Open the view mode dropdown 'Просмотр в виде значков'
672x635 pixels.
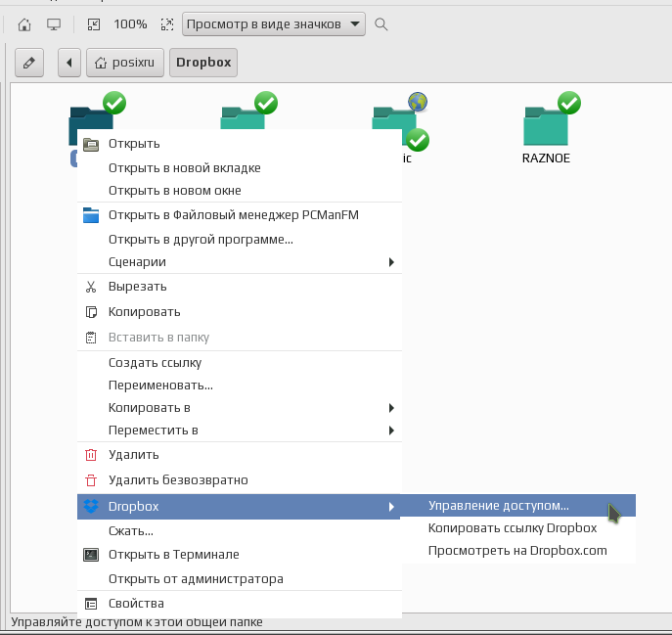[274, 24]
